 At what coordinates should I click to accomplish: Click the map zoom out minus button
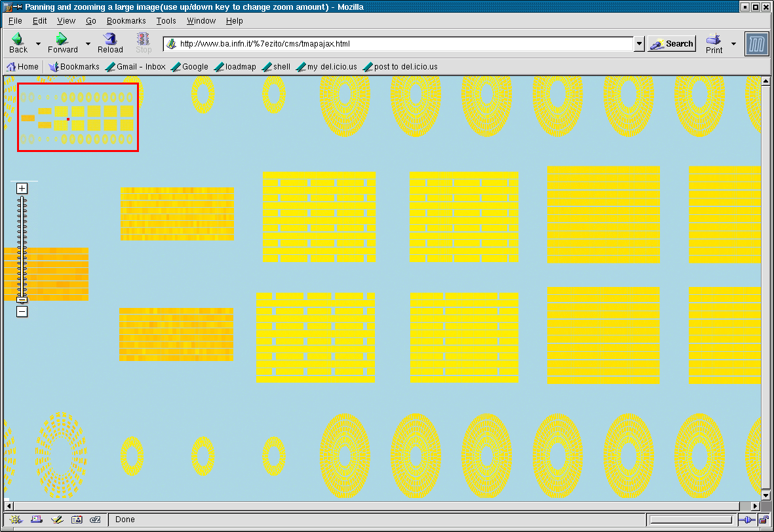pos(22,312)
